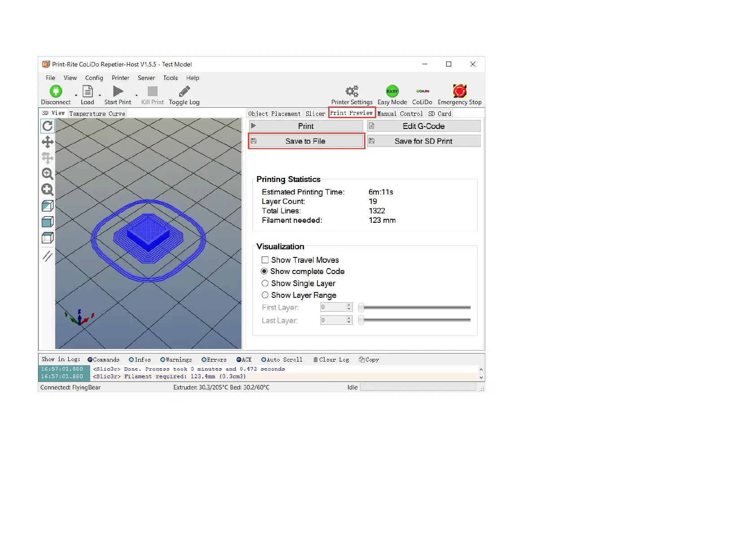Enable Show Travel Moves checkbox
The image size is (756, 535).
click(x=265, y=260)
